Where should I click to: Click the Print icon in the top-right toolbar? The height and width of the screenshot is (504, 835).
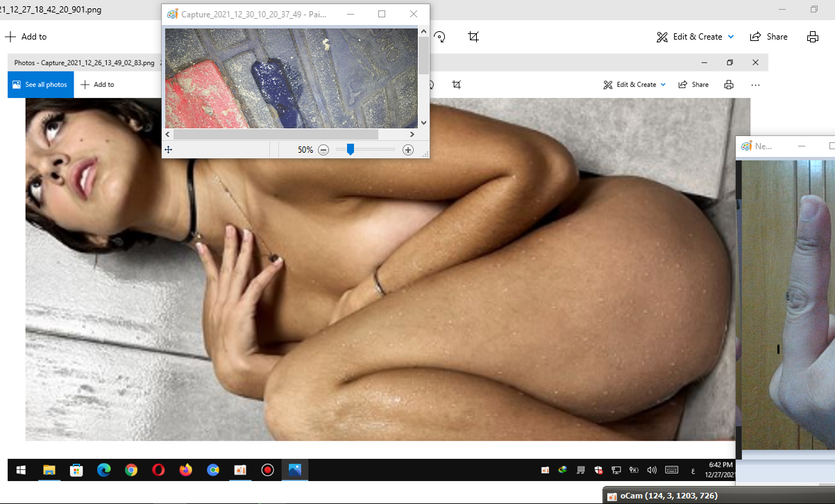coord(813,37)
